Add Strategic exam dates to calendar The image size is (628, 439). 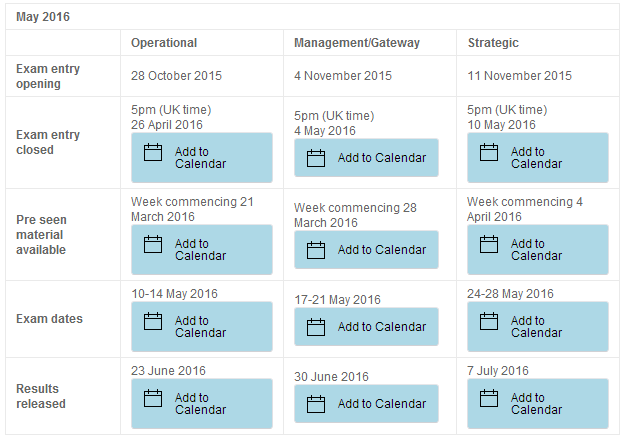pos(538,327)
